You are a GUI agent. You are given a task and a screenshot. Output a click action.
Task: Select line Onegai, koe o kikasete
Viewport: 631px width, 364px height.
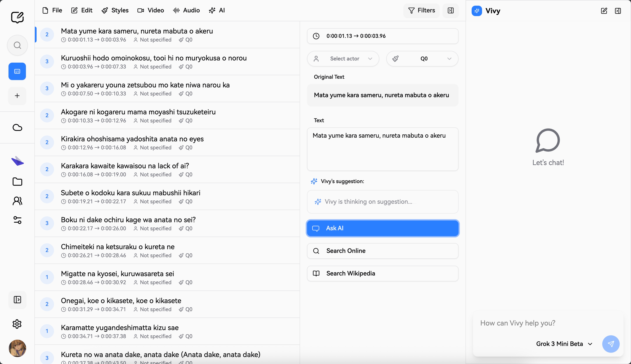(167, 304)
